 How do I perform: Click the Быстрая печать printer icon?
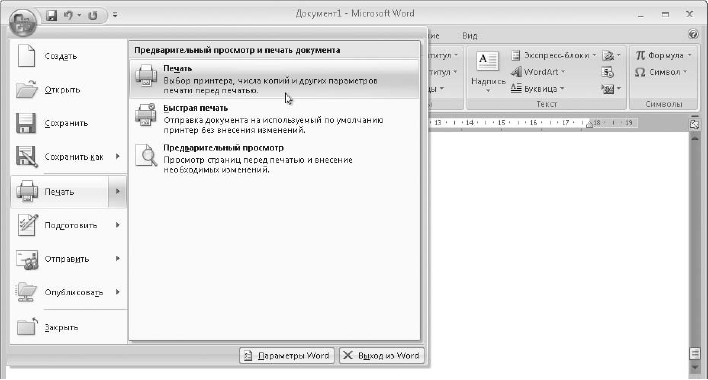point(146,115)
